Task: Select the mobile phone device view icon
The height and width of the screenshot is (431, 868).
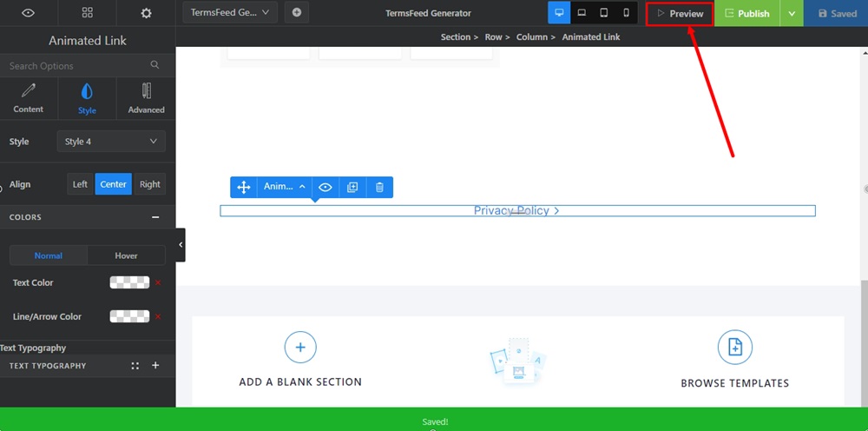Action: (626, 13)
